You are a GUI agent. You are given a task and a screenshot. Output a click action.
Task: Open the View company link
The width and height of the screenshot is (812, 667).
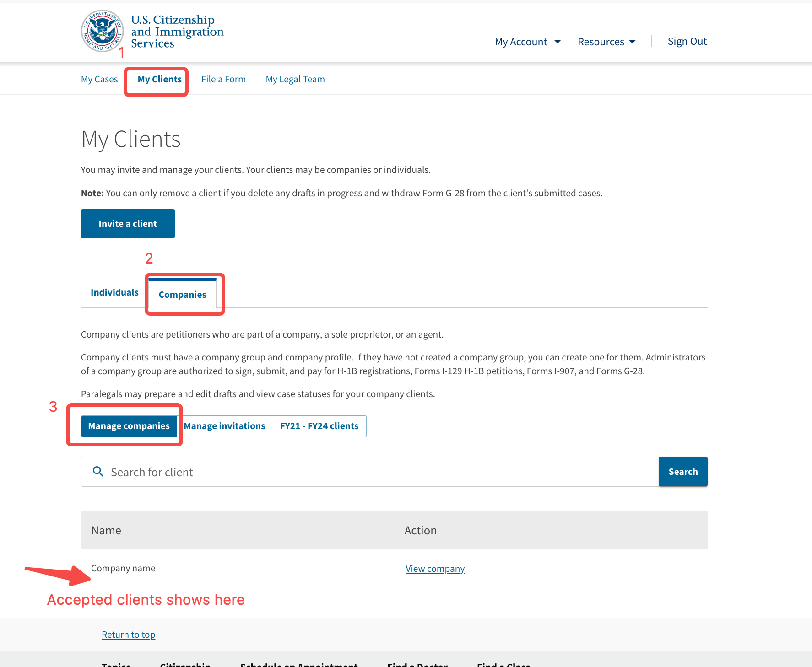[435, 569]
